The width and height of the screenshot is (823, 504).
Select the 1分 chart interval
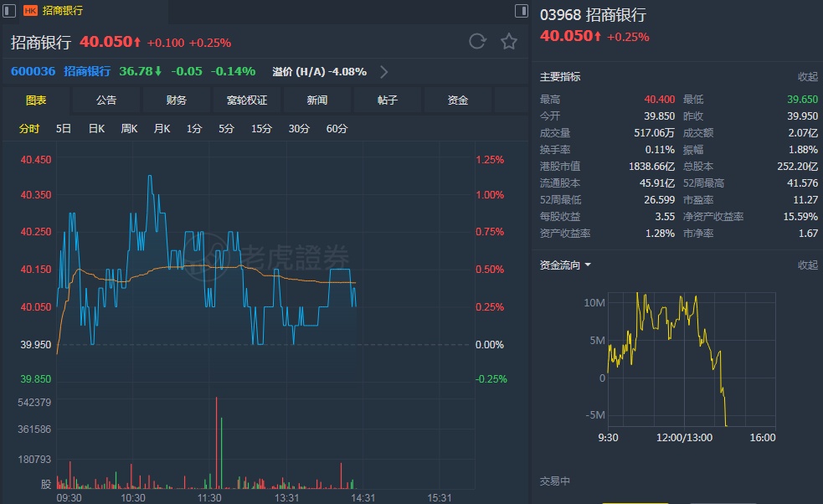[194, 129]
